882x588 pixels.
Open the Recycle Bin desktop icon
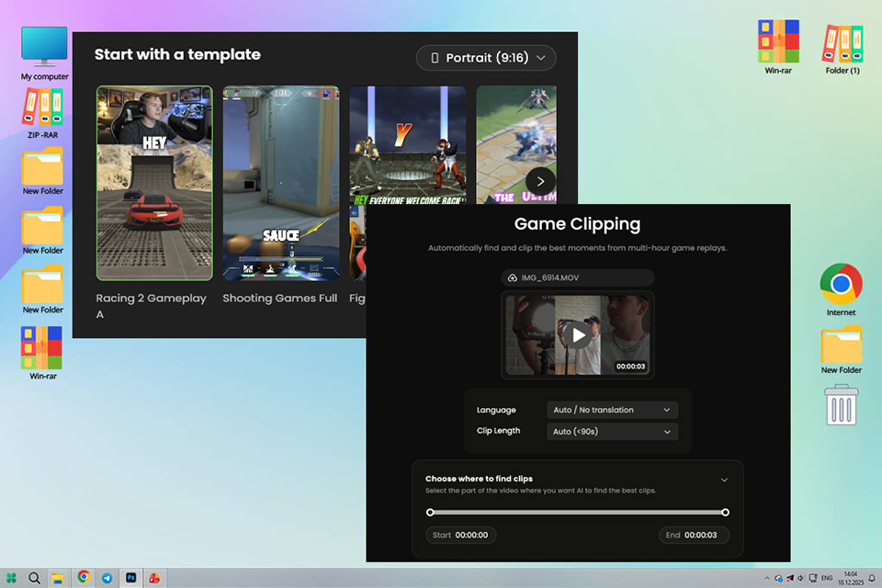tap(841, 404)
